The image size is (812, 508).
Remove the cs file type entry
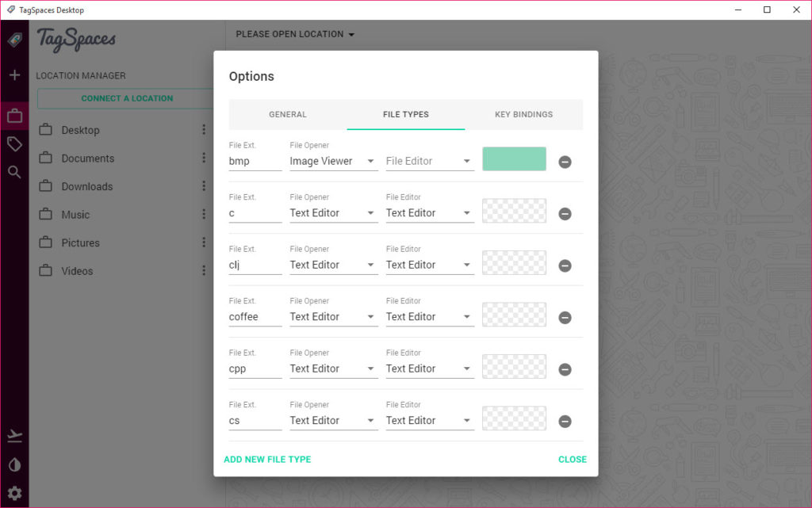pos(565,421)
